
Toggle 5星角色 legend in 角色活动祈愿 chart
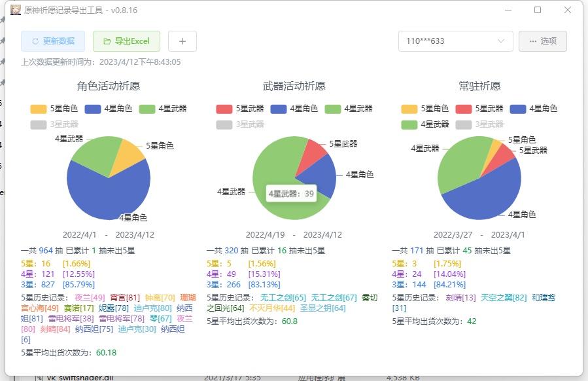click(54, 109)
